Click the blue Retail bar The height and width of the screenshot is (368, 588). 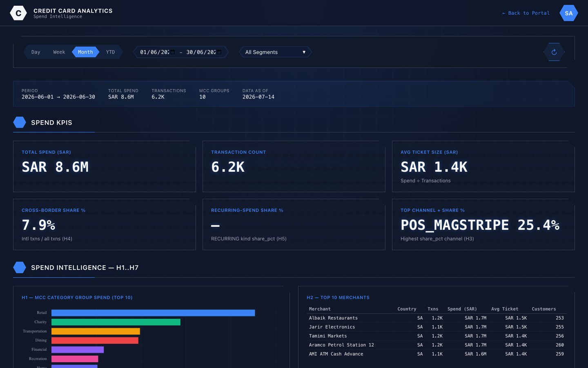(x=153, y=313)
